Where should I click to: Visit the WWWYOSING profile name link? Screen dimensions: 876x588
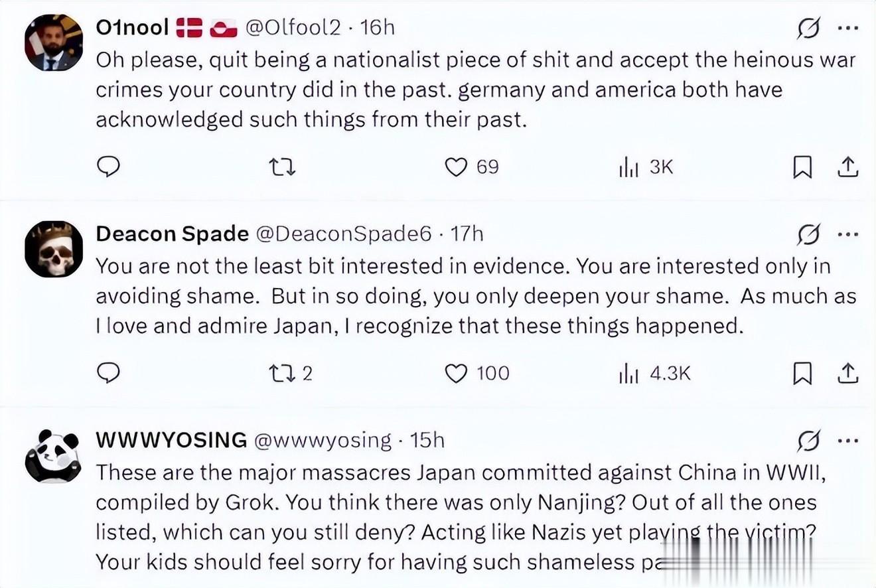171,440
